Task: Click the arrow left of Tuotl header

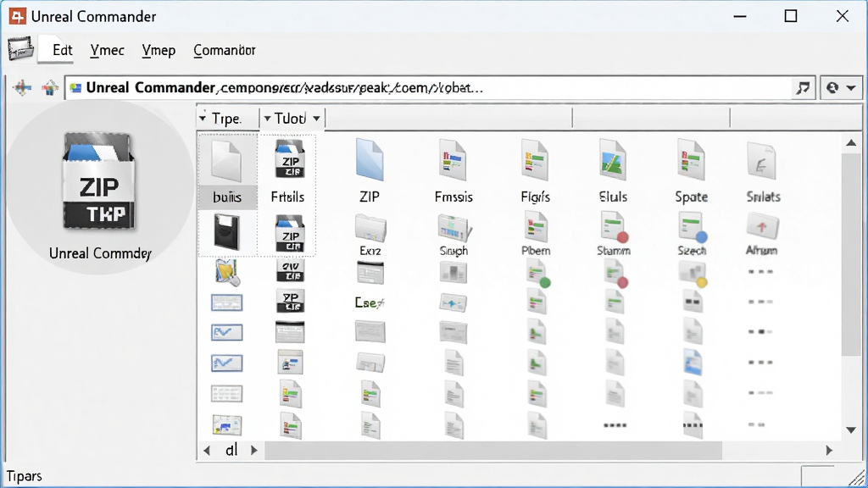Action: point(267,119)
